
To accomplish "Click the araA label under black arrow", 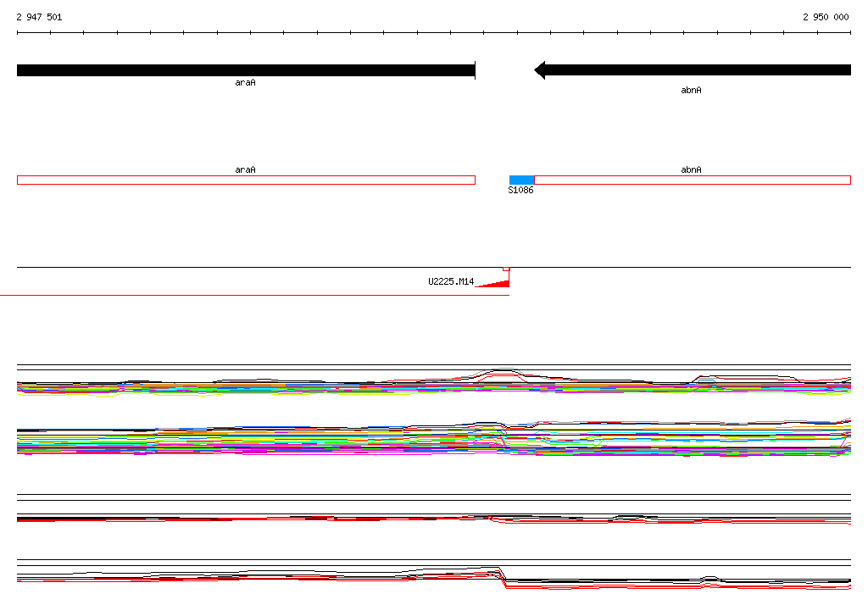I will click(245, 82).
